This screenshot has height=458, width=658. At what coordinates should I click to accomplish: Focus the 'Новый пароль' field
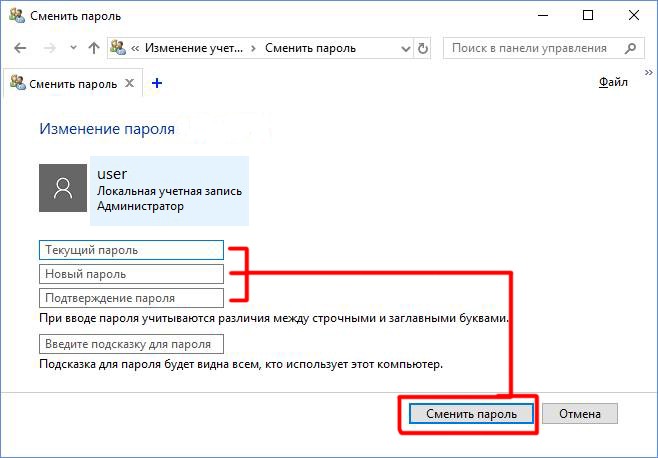(131, 274)
